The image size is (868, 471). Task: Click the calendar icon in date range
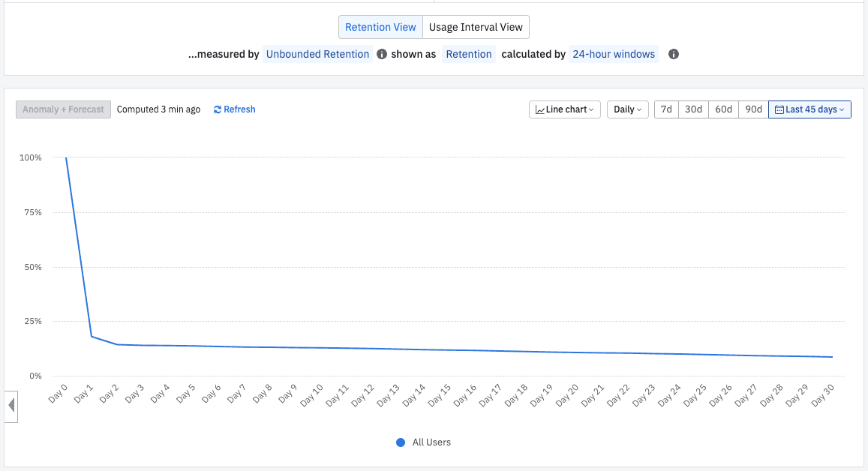(779, 109)
